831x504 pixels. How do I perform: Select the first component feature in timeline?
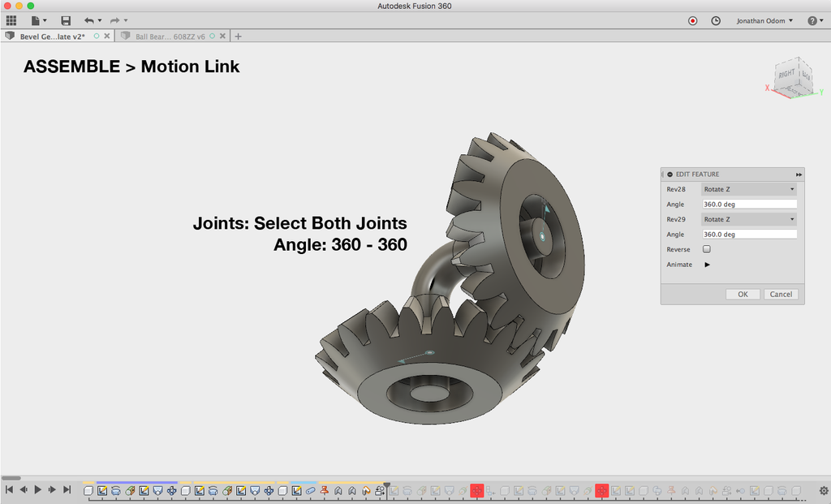pos(88,491)
